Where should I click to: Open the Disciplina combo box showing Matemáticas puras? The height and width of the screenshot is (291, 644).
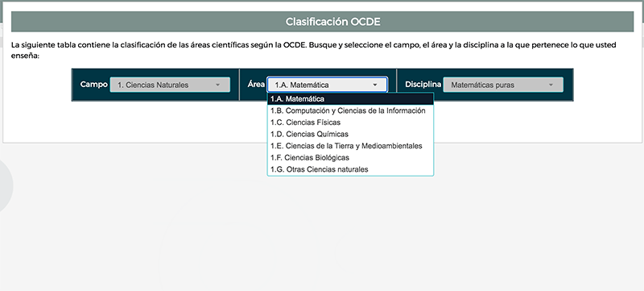click(503, 85)
